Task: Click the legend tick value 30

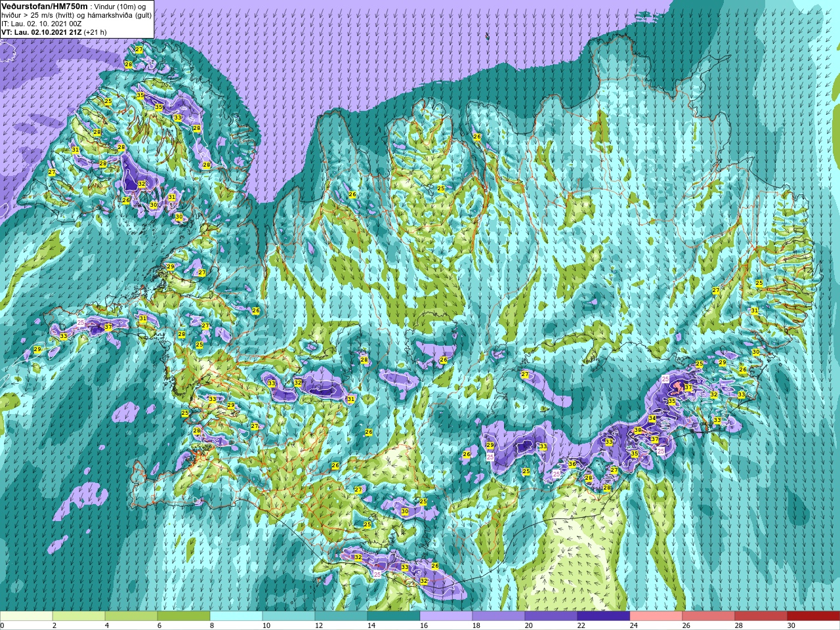Action: pyautogui.click(x=791, y=626)
